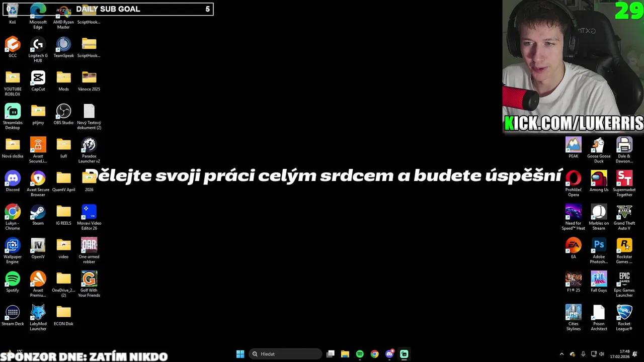This screenshot has width=644, height=362.
Task: Select the ECON Disk folder
Action: coord(63,312)
